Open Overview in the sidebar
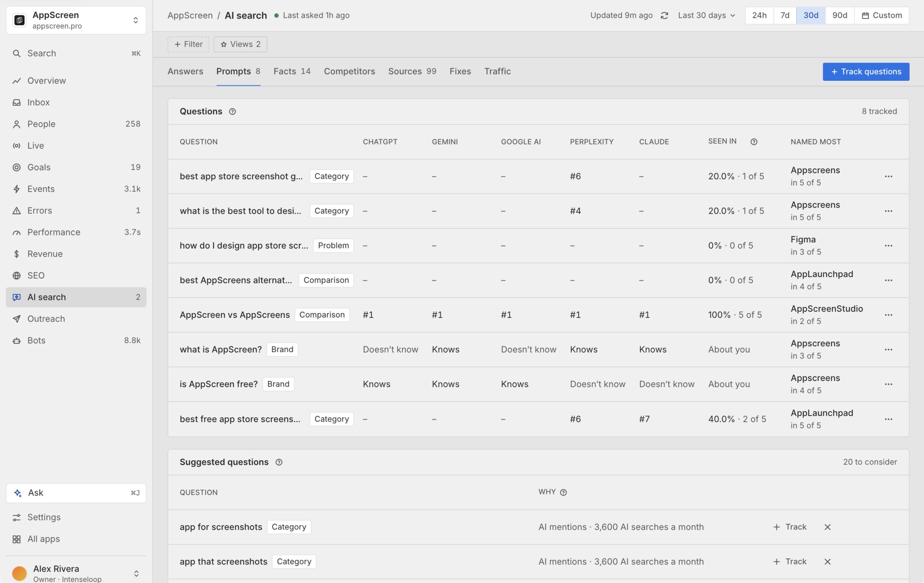Viewport: 924px width, 583px height. [76, 81]
